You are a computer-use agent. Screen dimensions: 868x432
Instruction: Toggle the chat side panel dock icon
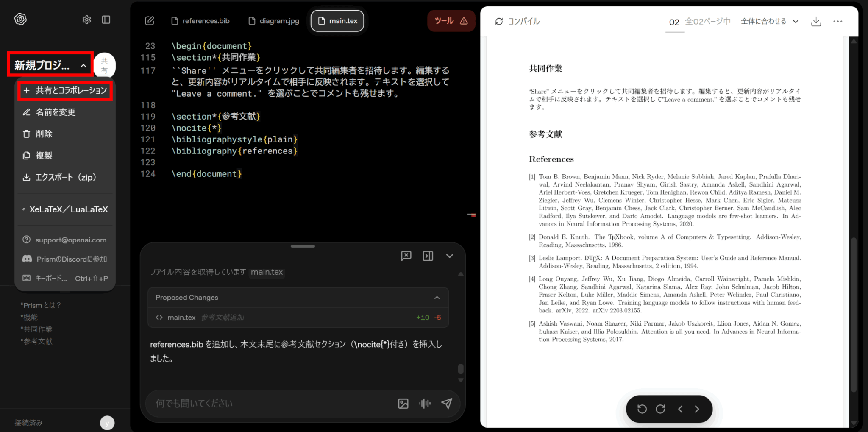[428, 256]
